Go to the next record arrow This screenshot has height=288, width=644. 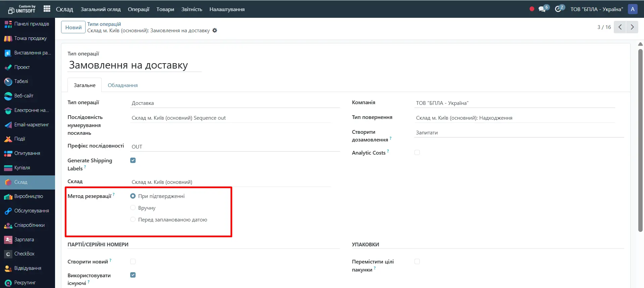coord(632,27)
